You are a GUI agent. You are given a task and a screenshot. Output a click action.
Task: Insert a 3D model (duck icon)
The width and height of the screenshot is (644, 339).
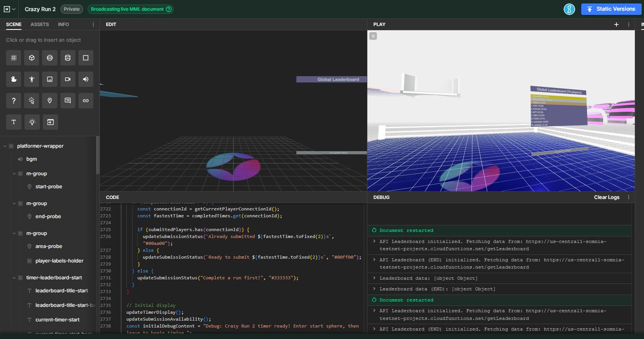(x=14, y=79)
